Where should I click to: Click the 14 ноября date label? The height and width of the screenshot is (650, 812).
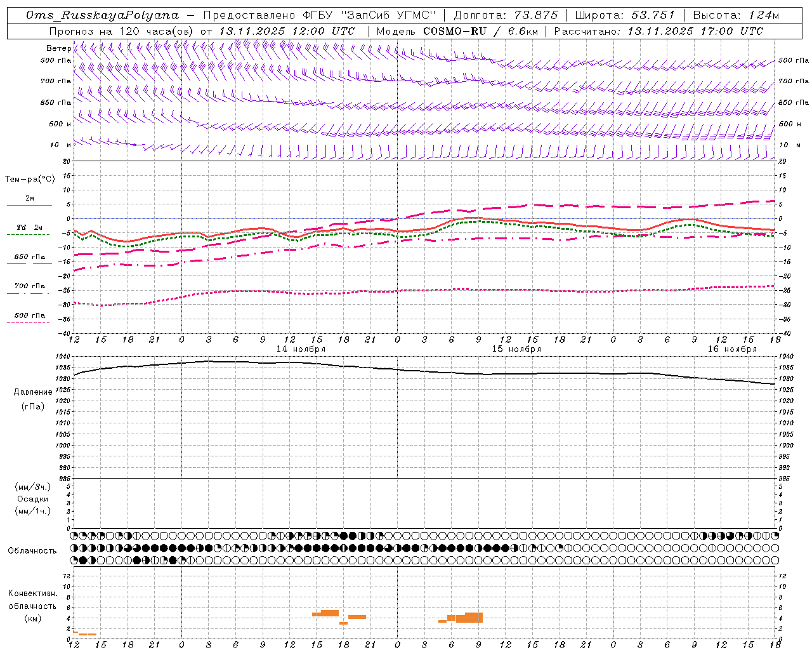pyautogui.click(x=301, y=349)
